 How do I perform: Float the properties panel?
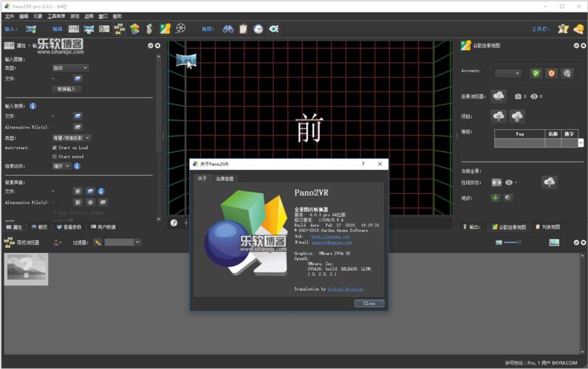pyautogui.click(x=151, y=46)
